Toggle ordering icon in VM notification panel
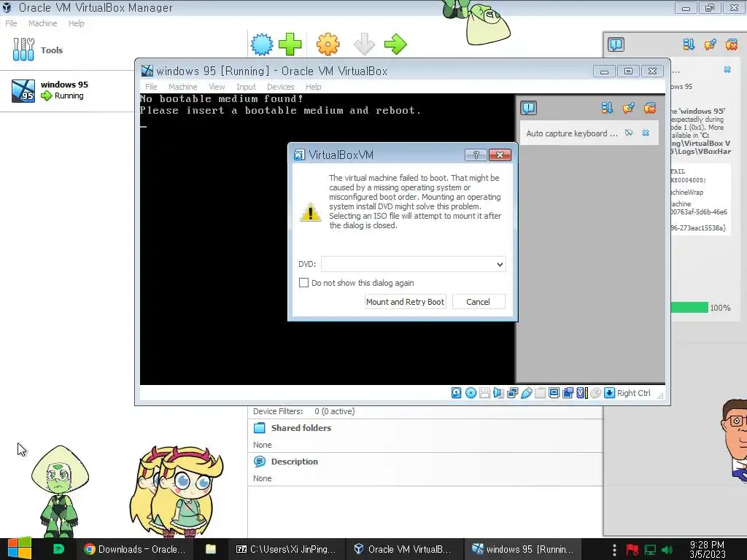Screen dimensions: 747x560 point(607,108)
